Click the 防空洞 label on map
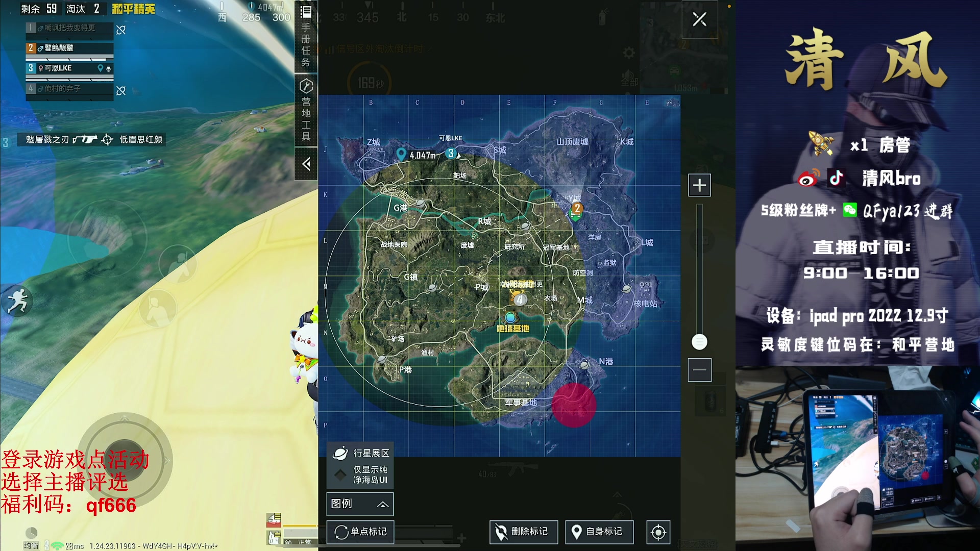The image size is (980, 551). pos(583,273)
